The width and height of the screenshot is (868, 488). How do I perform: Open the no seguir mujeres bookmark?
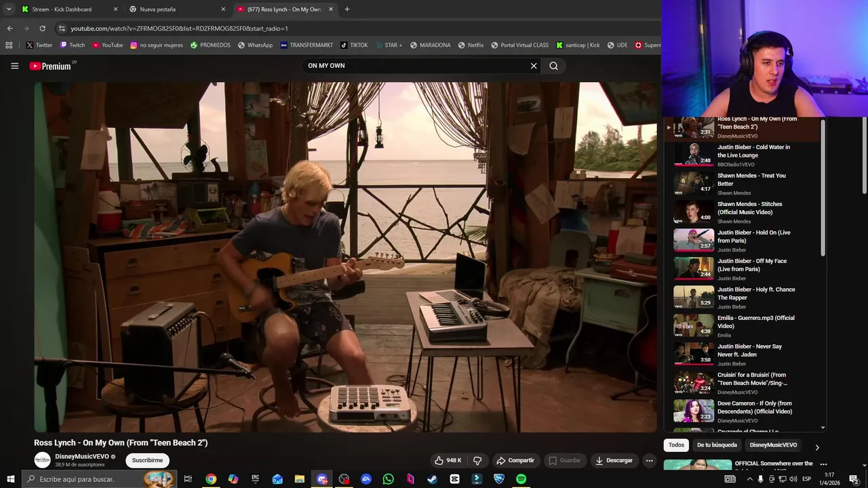tap(157, 45)
